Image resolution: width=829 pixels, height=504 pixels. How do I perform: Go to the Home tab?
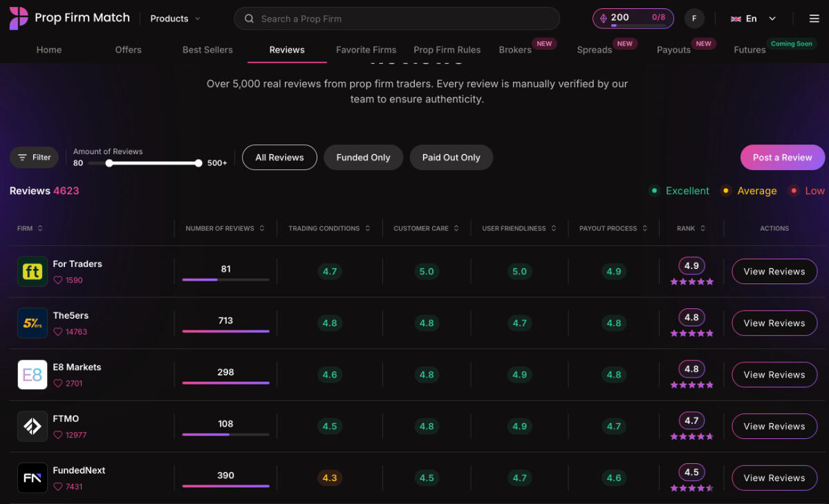click(x=49, y=50)
